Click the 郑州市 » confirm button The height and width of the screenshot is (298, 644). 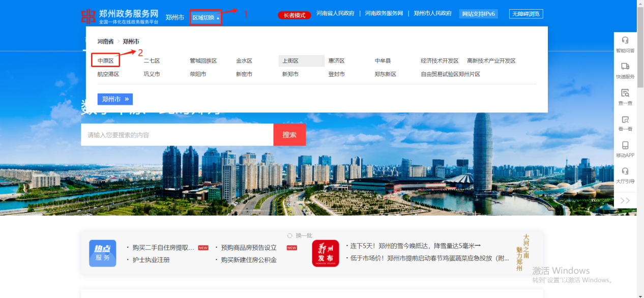pos(115,99)
